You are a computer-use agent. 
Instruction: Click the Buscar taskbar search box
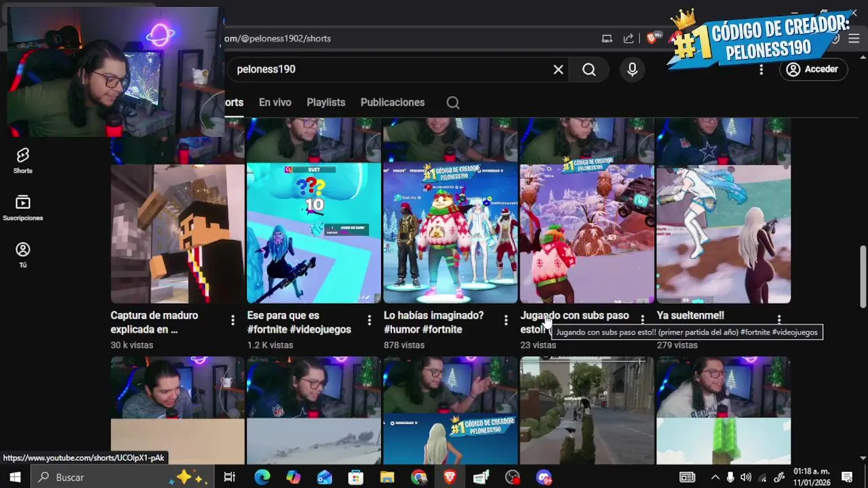click(124, 477)
